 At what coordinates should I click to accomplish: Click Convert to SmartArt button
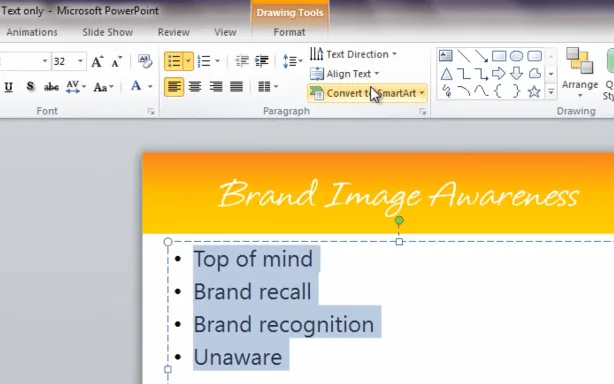(367, 93)
